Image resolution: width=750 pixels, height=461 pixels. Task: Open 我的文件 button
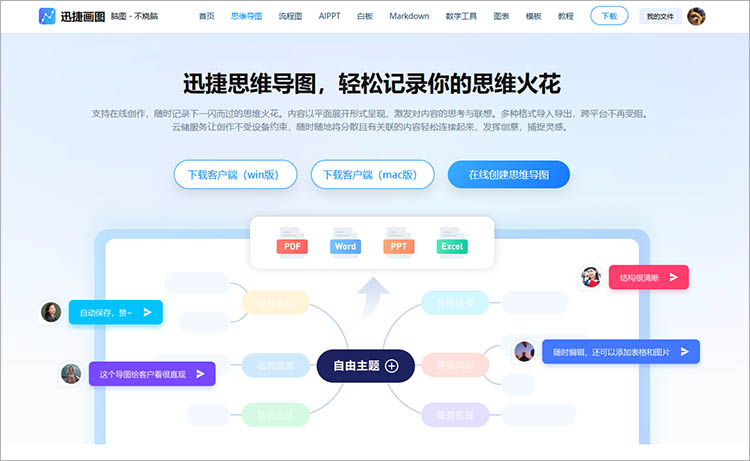click(x=660, y=16)
